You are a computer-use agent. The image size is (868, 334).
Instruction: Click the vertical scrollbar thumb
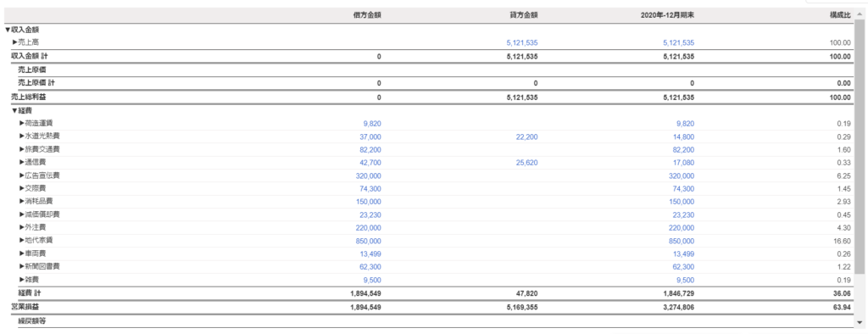[x=860, y=148]
